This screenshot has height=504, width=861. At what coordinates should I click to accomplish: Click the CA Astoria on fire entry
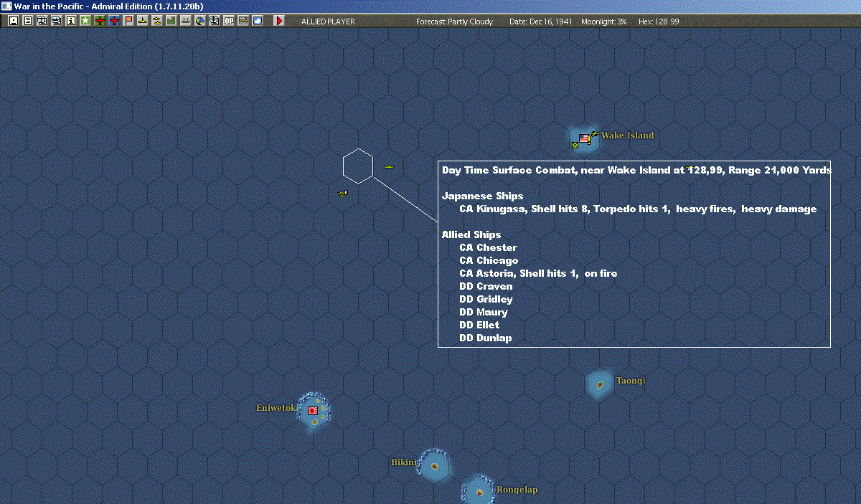(538, 274)
